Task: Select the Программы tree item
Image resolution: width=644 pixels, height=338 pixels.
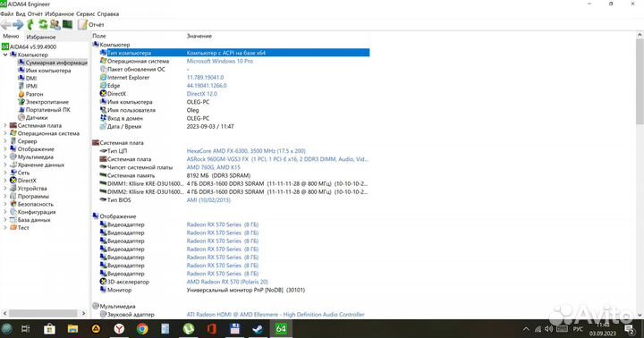Action: point(30,197)
